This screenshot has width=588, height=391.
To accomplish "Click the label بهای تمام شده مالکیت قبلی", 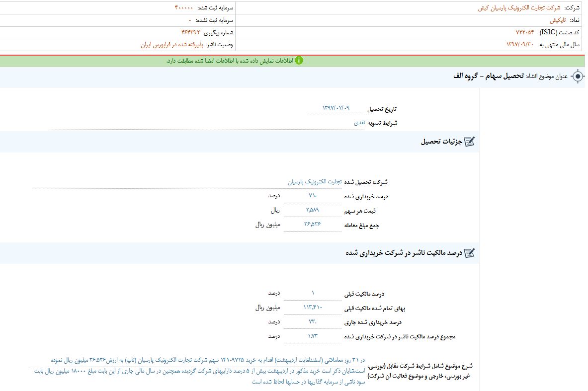I will [375, 309].
